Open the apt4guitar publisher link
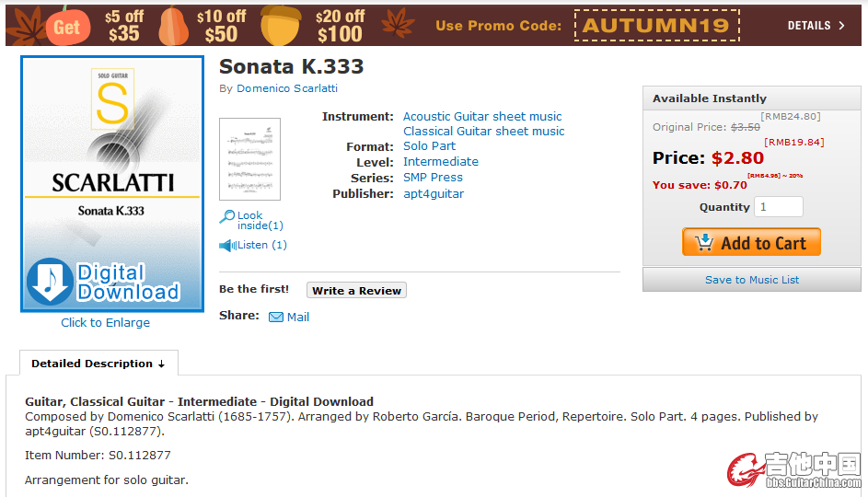The height and width of the screenshot is (497, 868). [x=434, y=193]
